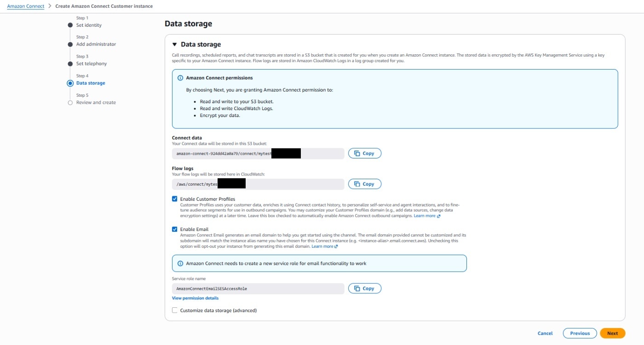This screenshot has height=345, width=644.
Task: Uncheck Enable Email checkbox
Action: click(175, 229)
